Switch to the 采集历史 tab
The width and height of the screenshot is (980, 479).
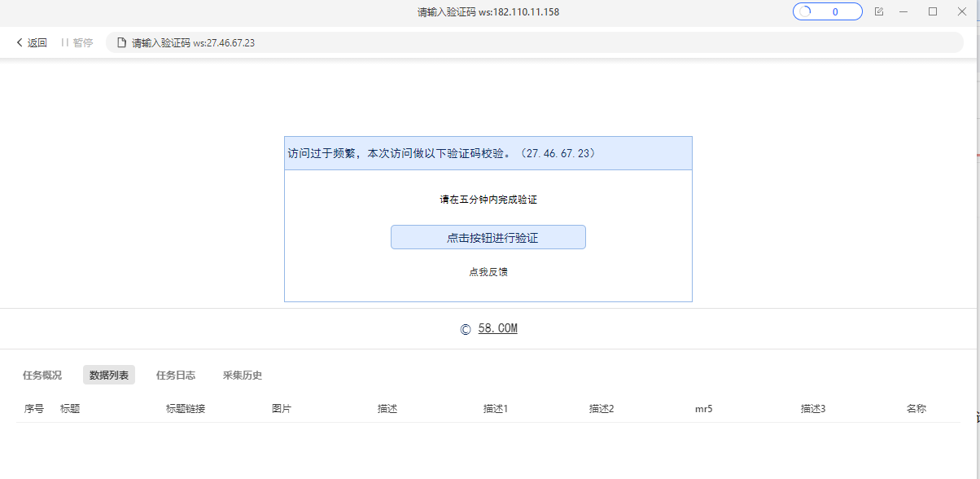(x=243, y=376)
